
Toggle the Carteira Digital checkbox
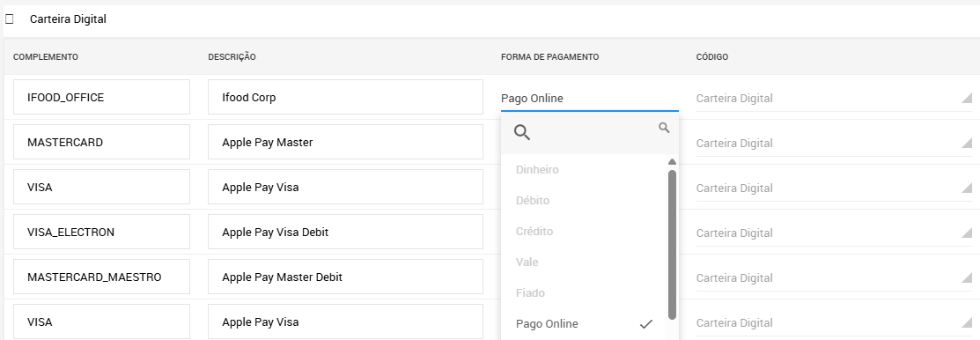(x=10, y=19)
